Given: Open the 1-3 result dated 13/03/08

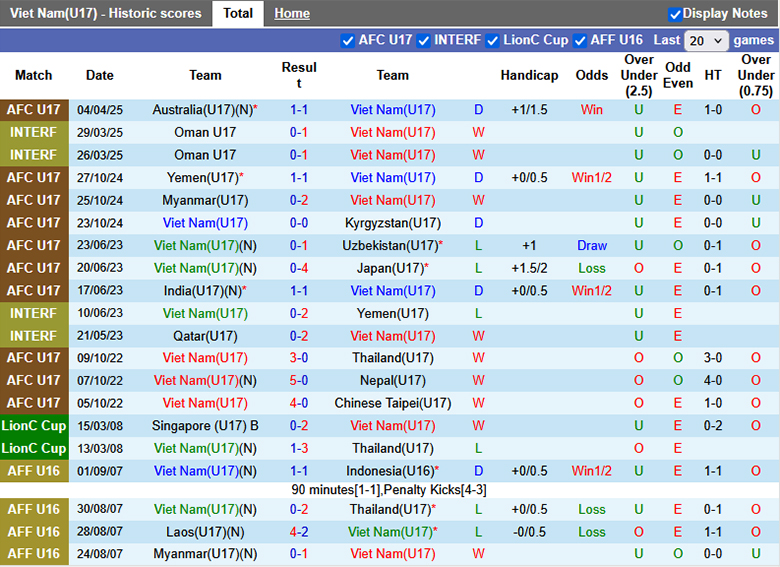Looking at the screenshot, I should pos(298,449).
